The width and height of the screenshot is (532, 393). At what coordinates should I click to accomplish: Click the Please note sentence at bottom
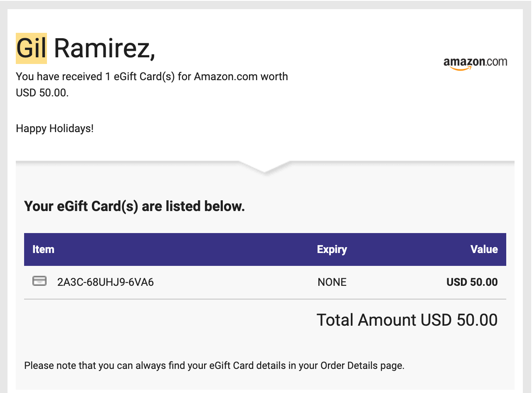point(214,366)
